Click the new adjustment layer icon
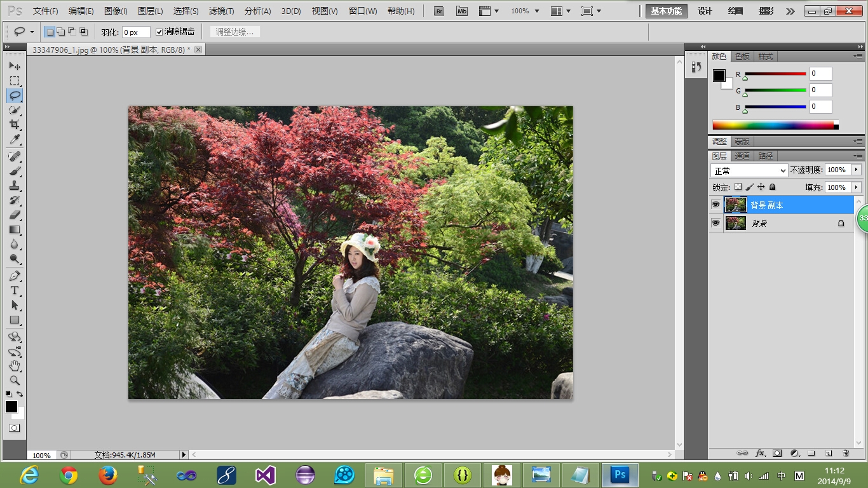868x488 pixels. coord(794,453)
